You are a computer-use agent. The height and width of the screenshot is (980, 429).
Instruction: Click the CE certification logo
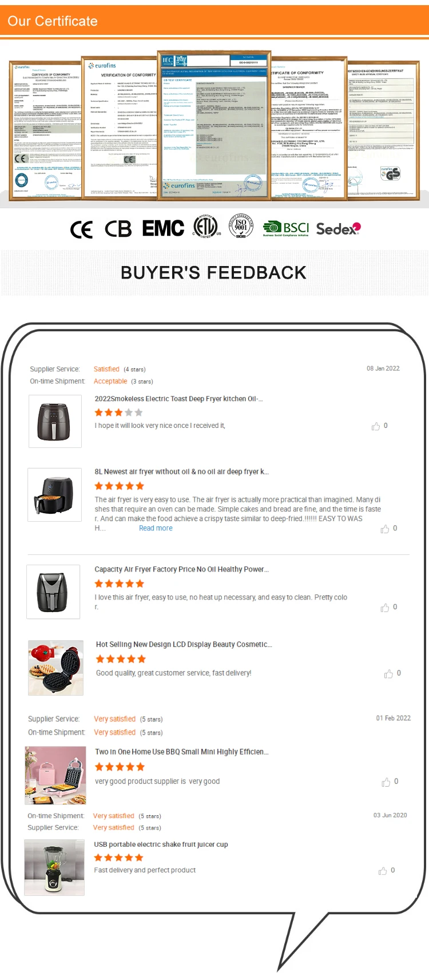(x=81, y=229)
